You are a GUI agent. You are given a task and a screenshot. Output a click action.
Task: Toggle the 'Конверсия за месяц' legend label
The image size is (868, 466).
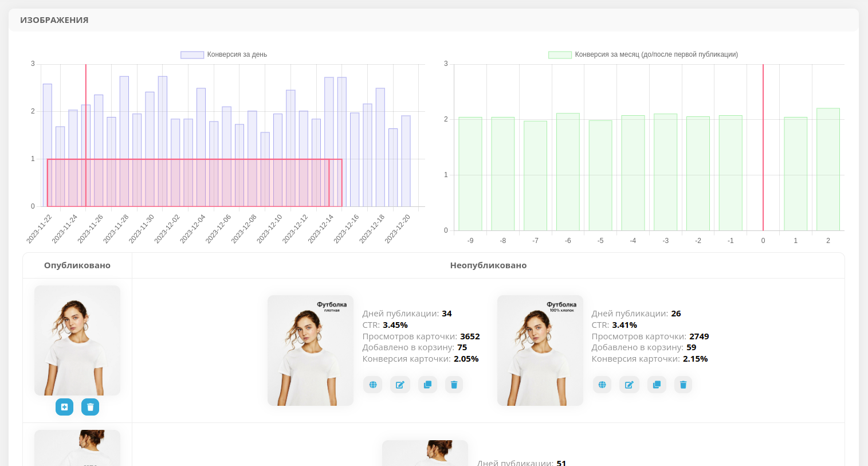(656, 54)
